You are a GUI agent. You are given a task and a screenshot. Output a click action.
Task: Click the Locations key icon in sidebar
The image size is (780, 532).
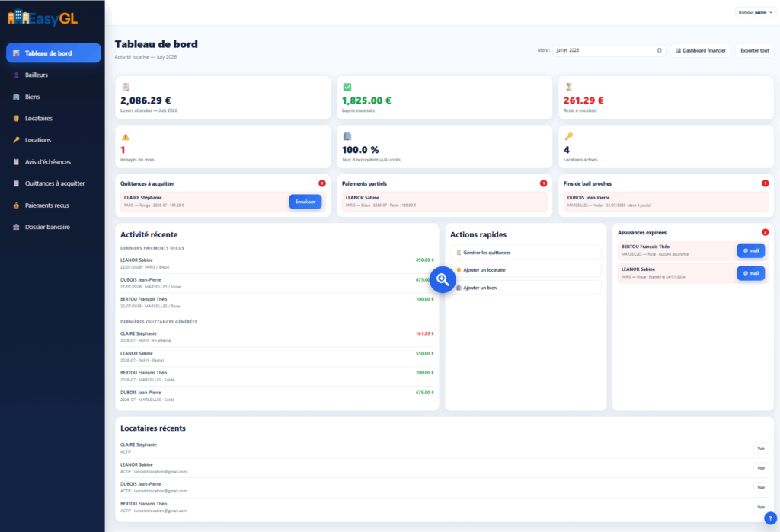[x=16, y=140]
